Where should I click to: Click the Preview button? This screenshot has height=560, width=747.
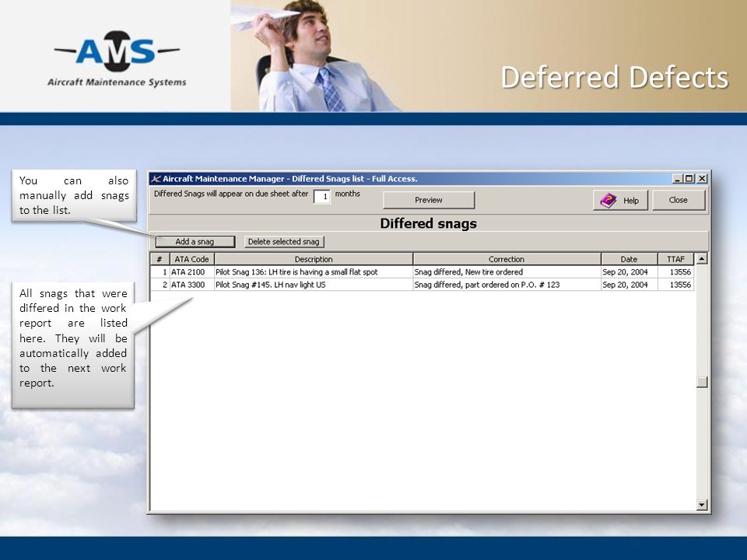pos(429,200)
